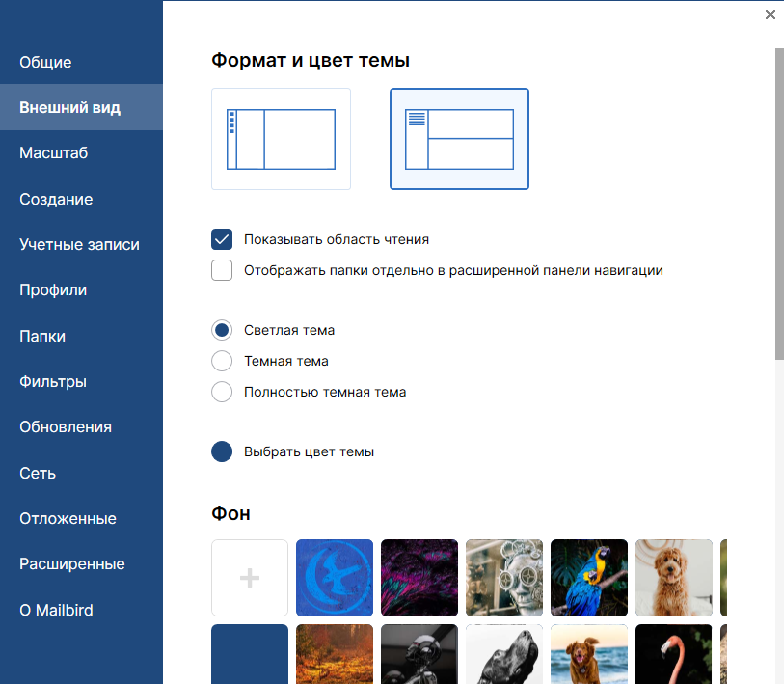784x684 pixels.
Task: Select the steampunk goggles background
Action: [x=503, y=577]
